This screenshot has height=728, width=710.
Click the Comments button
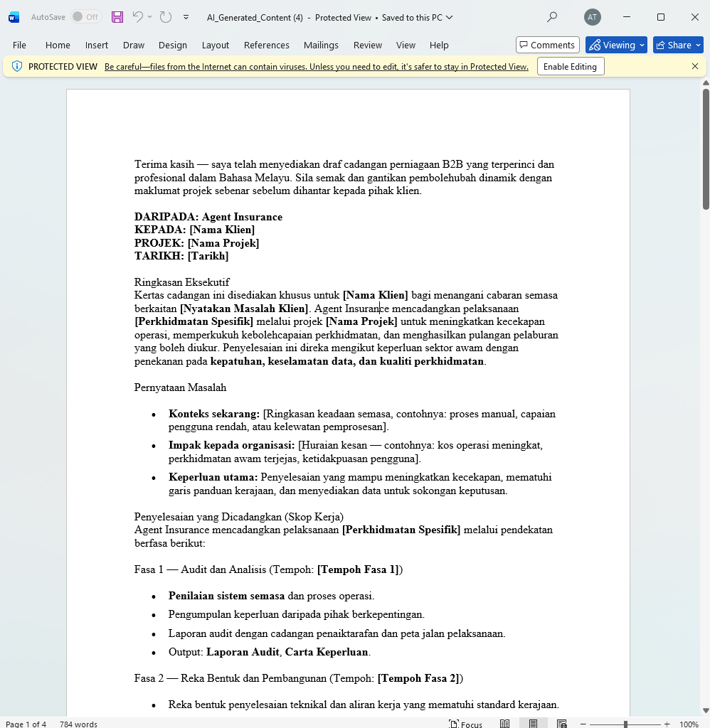click(547, 45)
